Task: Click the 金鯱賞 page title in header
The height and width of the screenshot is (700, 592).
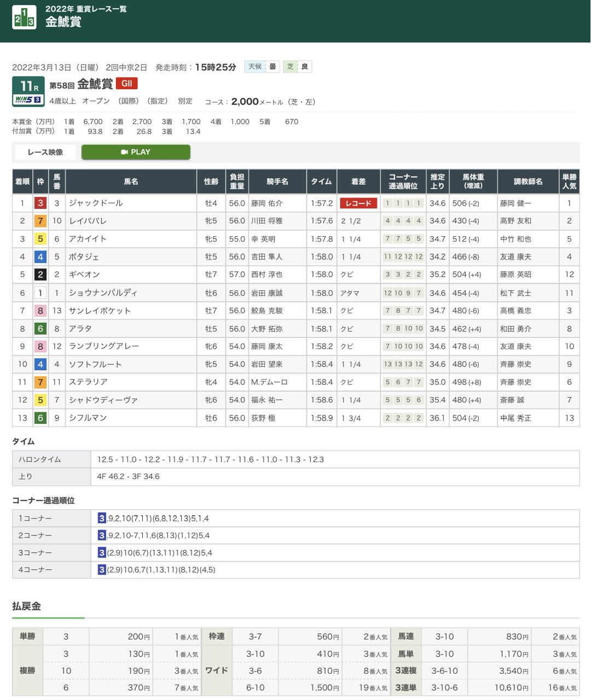Action: [63, 22]
